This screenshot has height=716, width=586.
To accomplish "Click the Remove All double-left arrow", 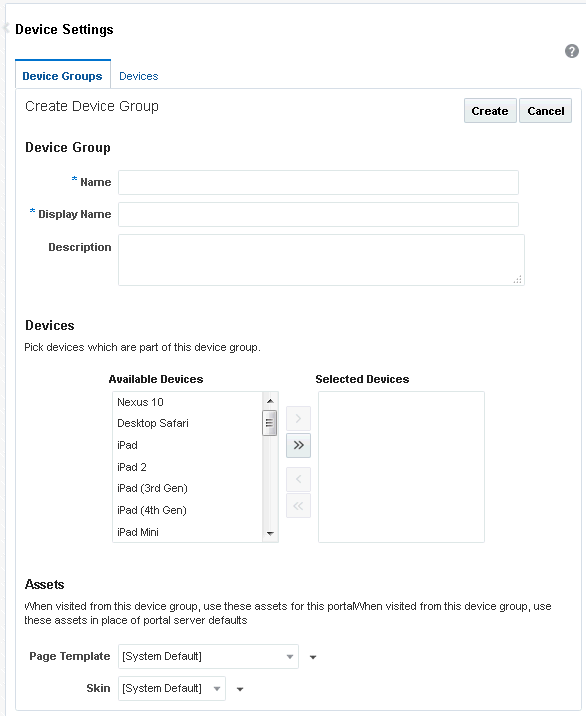I will click(298, 505).
